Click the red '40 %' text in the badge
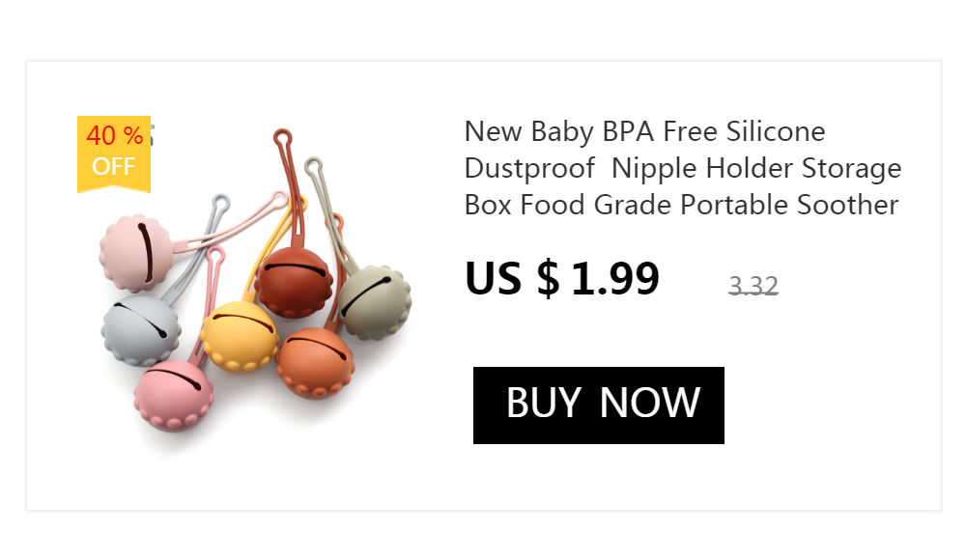This screenshot has width=966, height=560. point(115,135)
